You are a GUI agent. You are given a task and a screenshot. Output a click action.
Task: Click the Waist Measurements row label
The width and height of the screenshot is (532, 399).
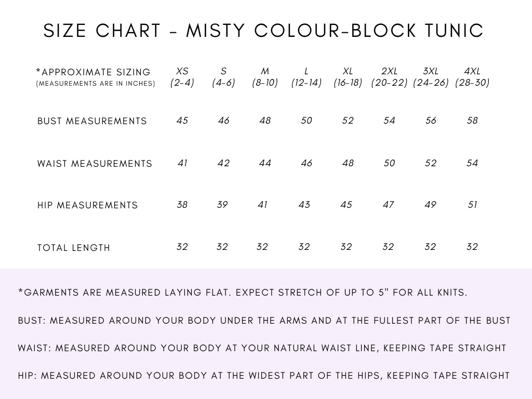95,164
